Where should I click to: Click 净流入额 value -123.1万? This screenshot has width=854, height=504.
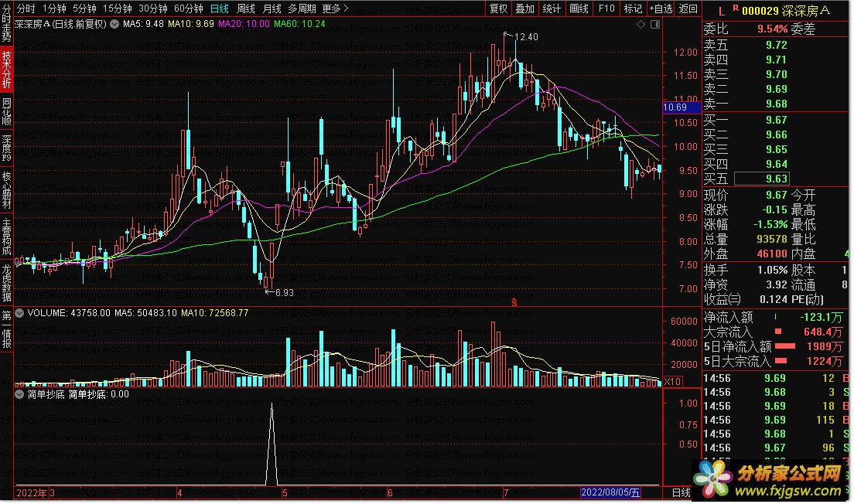coord(821,317)
